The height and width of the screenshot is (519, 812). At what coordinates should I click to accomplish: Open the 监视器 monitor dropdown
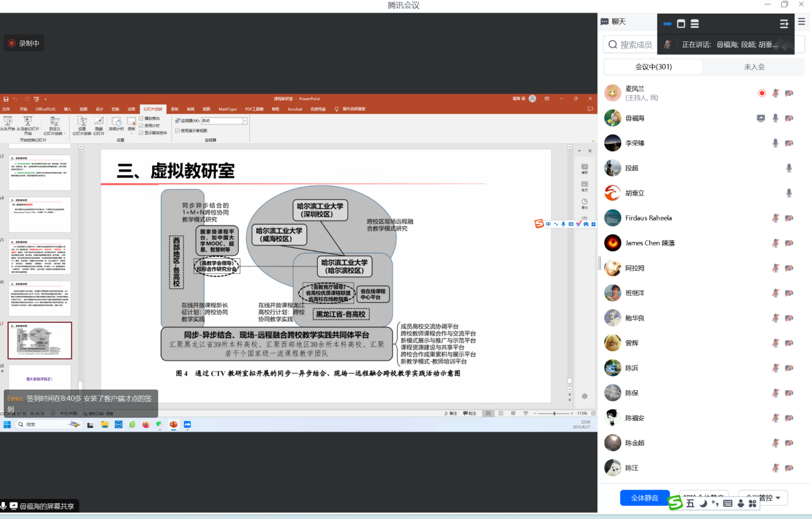[x=244, y=121]
